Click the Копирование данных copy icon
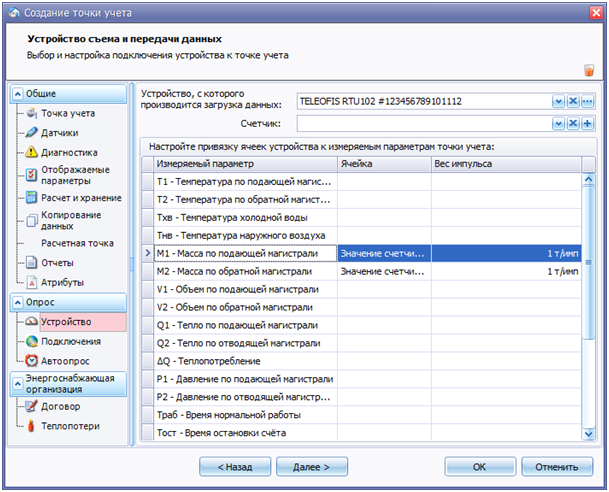 click(x=31, y=221)
